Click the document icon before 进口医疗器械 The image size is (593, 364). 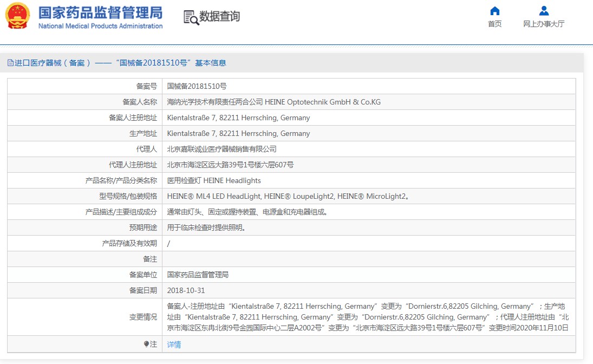(x=11, y=63)
